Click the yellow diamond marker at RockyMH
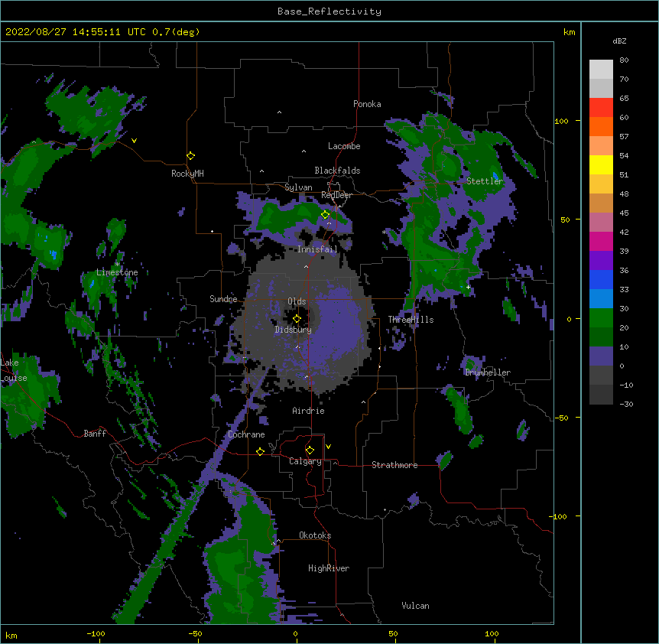The height and width of the screenshot is (644, 659). click(191, 156)
